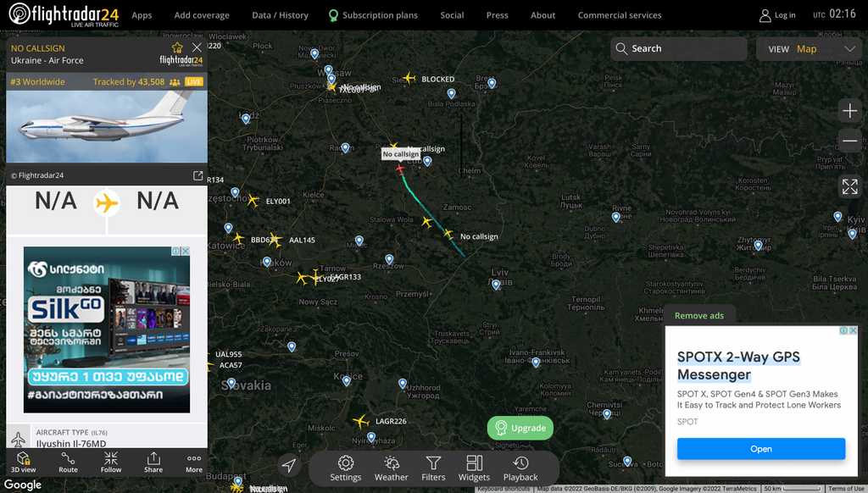Click "Ukraine - Air Force" operator text
This screenshot has width=868, height=493.
click(47, 60)
